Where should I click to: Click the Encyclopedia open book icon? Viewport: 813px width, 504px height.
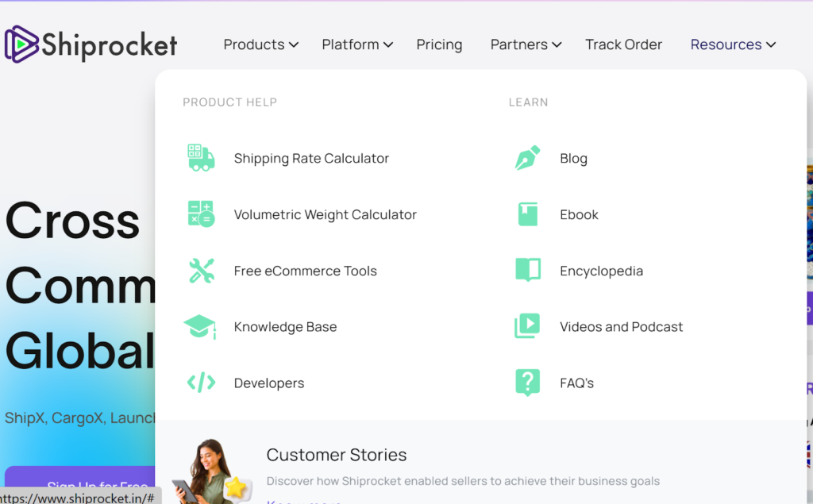(527, 271)
